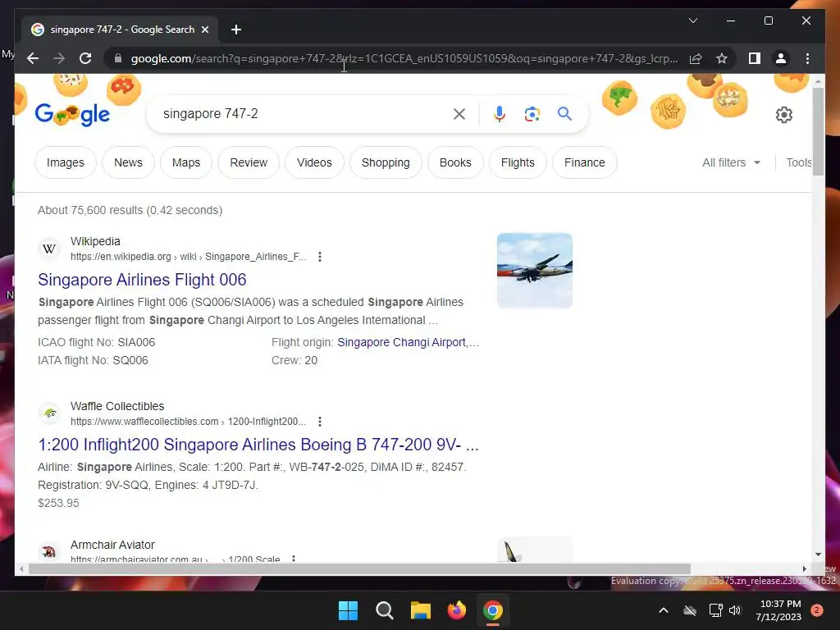Select the Flights filter
The width and height of the screenshot is (840, 630).
518,162
